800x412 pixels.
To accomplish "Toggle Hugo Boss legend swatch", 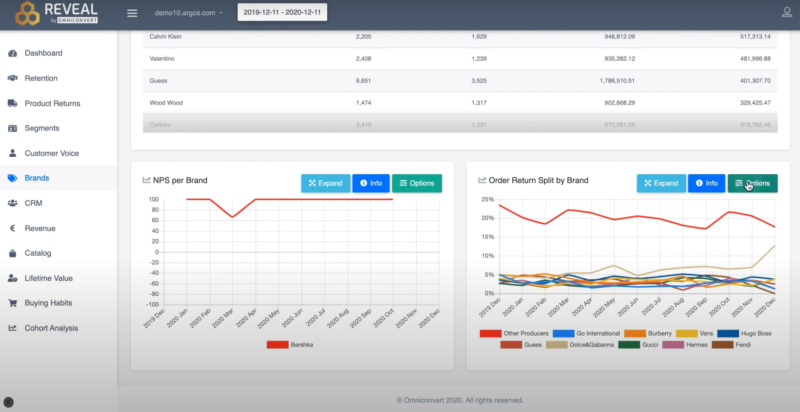I will [x=728, y=333].
